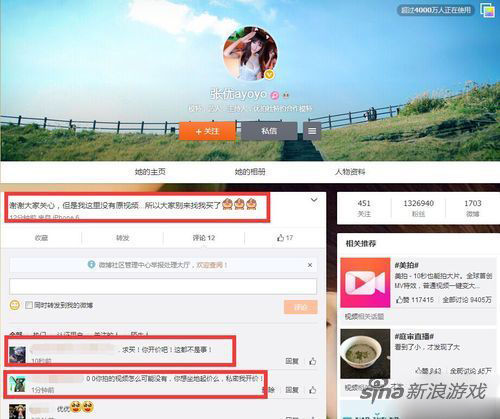Viewport: 500px width, 419px height.
Task: Open the 张优ayoyo profile avatar
Action: [250, 54]
